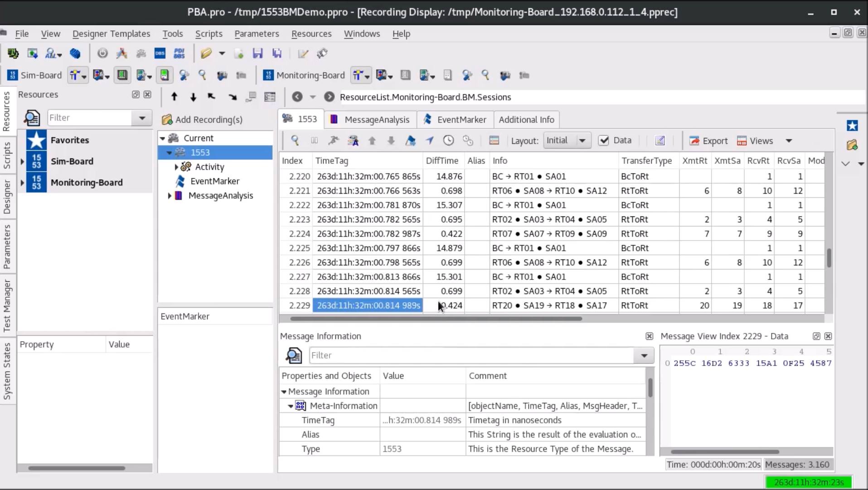Click the open folder icon in main toolbar

coord(206,54)
